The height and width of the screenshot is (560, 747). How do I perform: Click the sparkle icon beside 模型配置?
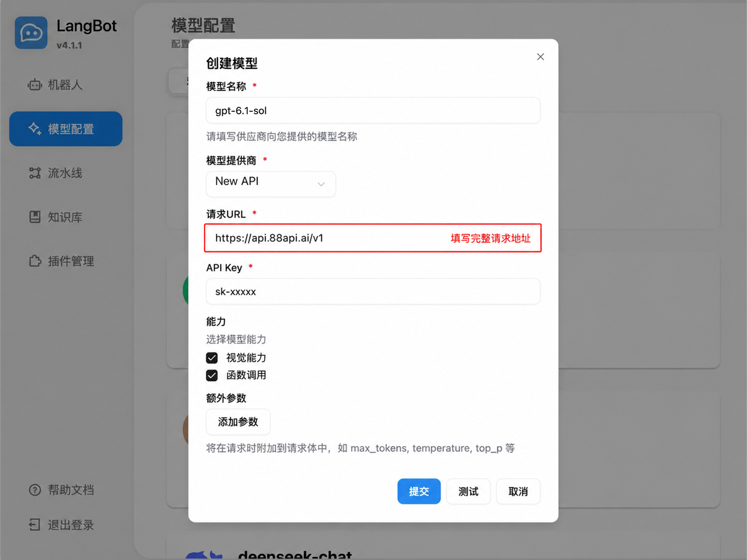[35, 129]
